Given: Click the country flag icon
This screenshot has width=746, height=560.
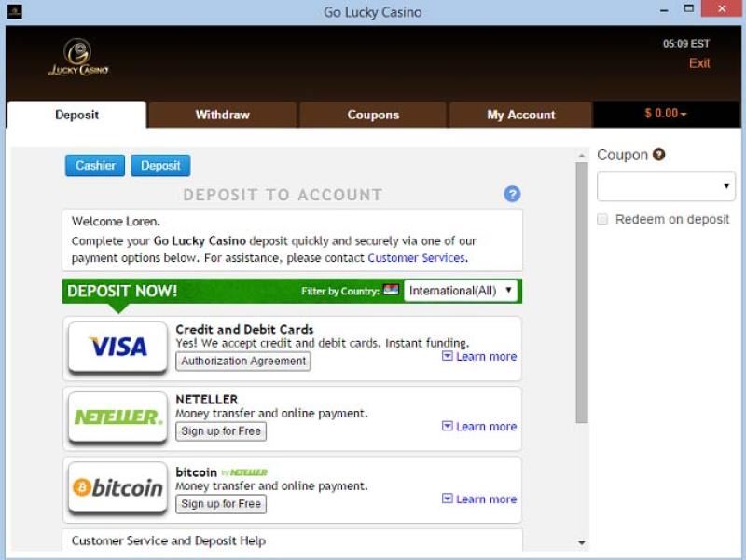Looking at the screenshot, I should 391,290.
